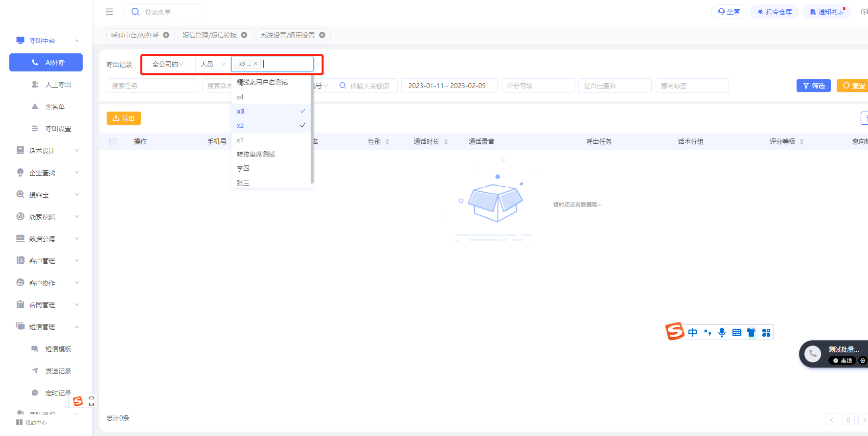This screenshot has width=868, height=436.
Task: Click the 线索挖掘 sidebar icon
Action: 20,216
